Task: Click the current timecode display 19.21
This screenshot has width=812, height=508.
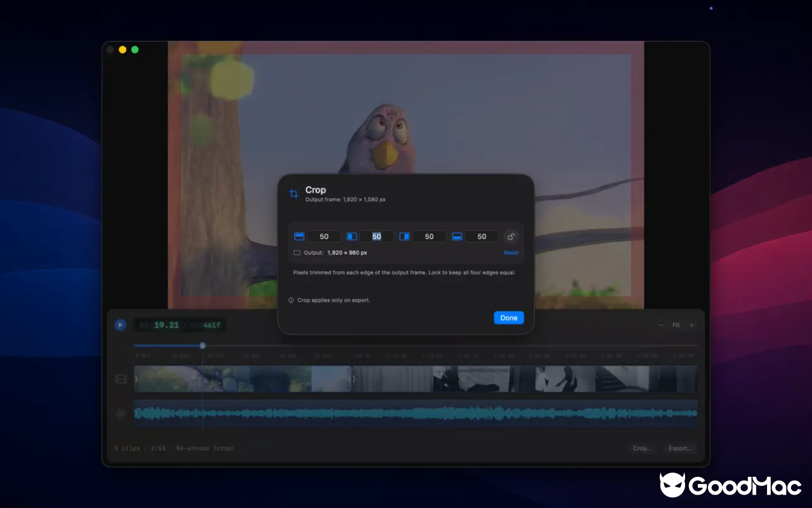Action: click(x=167, y=325)
